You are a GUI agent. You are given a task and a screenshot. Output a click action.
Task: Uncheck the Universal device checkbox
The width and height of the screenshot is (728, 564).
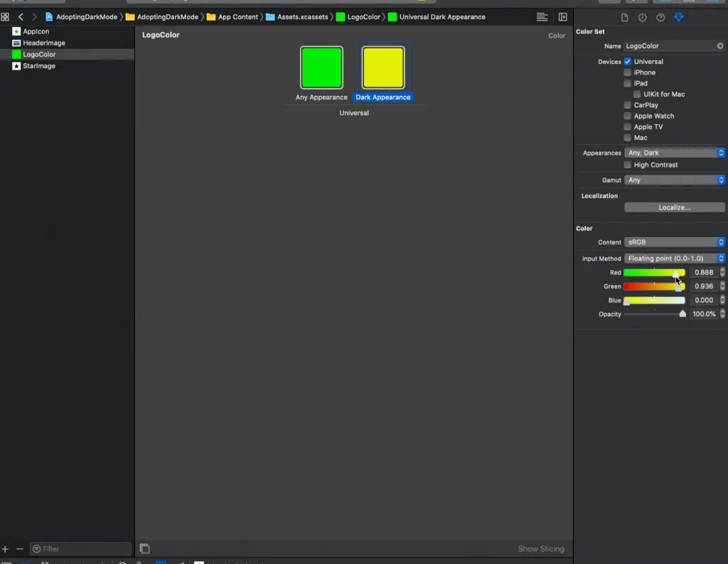[627, 61]
